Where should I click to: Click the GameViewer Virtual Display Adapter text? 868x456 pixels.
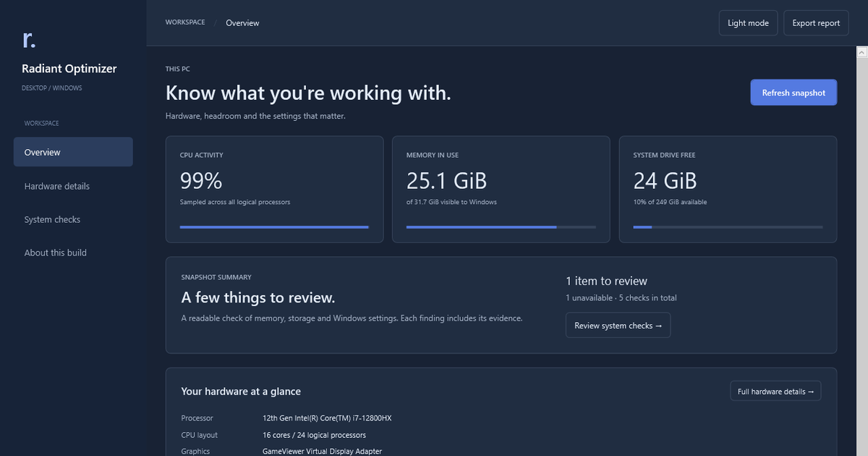coord(322,451)
